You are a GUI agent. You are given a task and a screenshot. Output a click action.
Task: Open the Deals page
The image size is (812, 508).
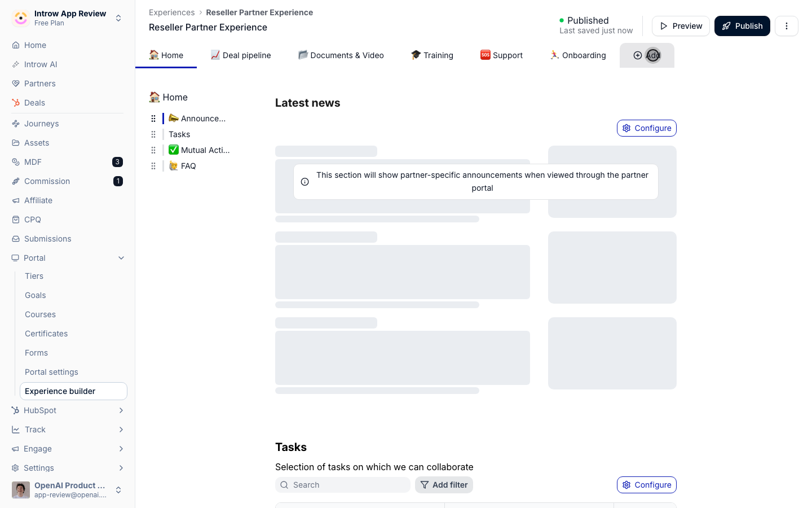coord(68,103)
